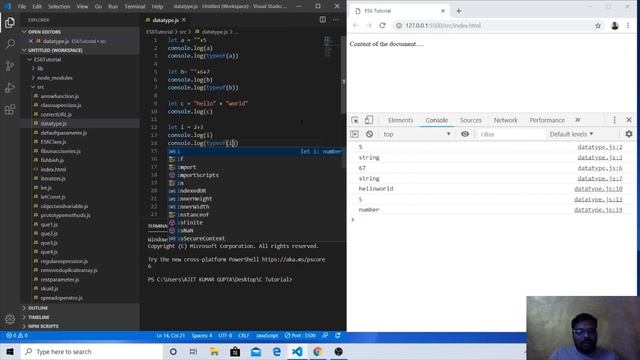The height and width of the screenshot is (360, 640).
Task: Open File Explorer from taskbar
Action: 214,351
